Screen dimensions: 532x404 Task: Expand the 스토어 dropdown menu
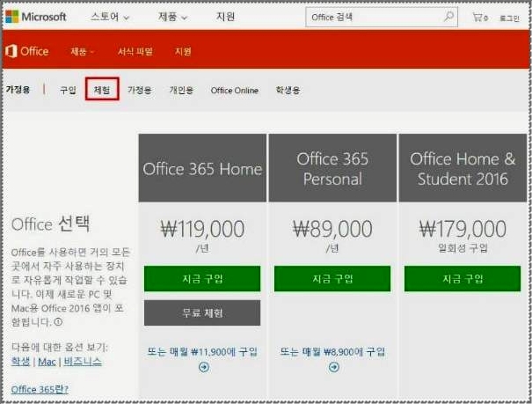point(110,17)
